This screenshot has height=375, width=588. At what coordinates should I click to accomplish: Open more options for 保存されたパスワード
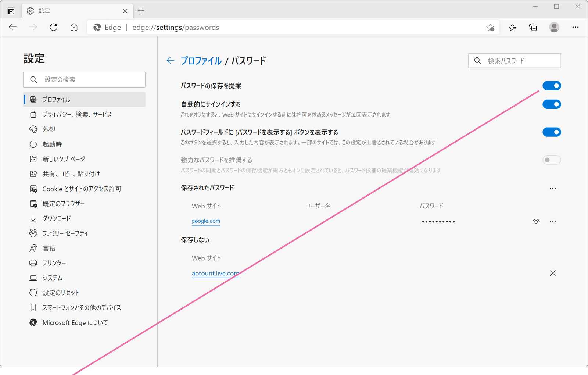(553, 189)
